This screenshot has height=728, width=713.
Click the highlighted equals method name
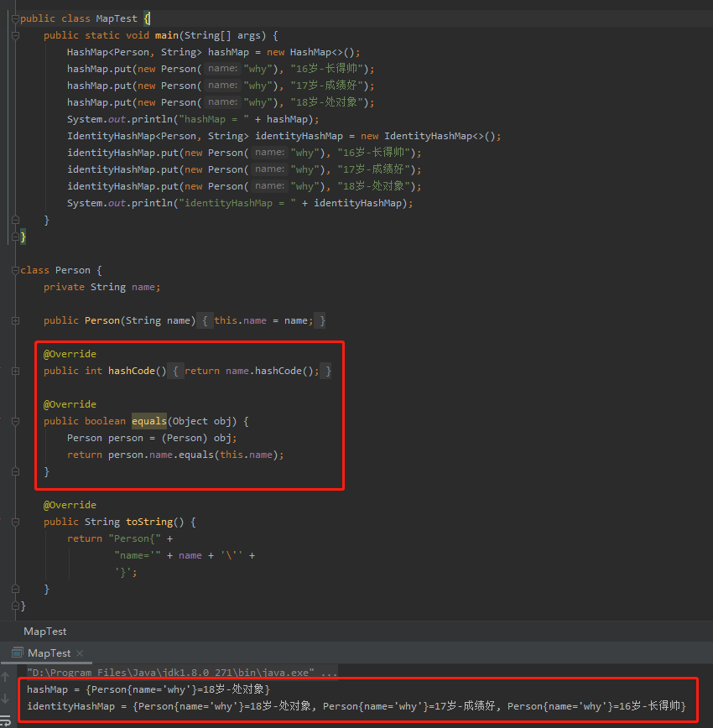coord(149,421)
